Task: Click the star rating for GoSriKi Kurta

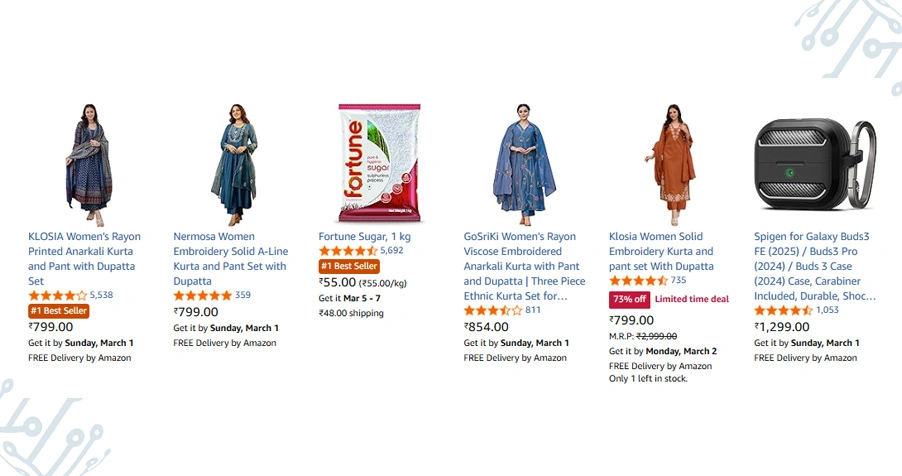Action: [x=493, y=311]
